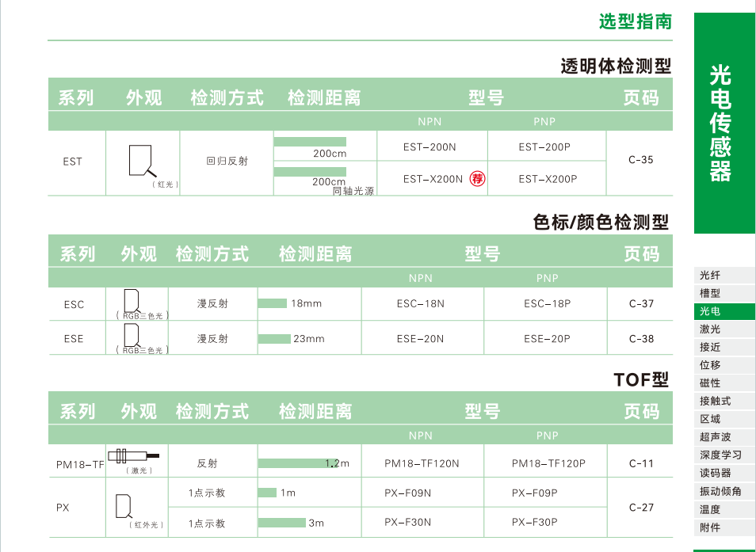756x552 pixels.
Task: Click model EST-X200N in the table
Action: [433, 179]
